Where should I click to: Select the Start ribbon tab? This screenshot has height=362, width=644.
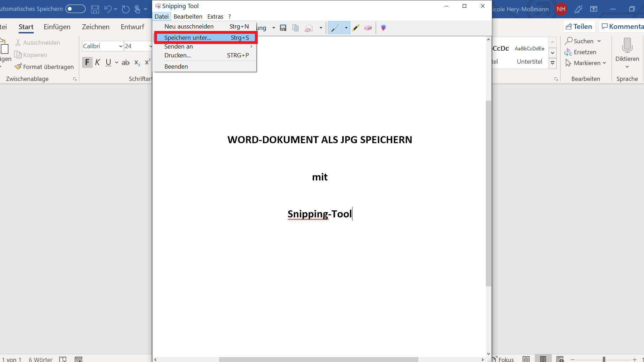[26, 27]
